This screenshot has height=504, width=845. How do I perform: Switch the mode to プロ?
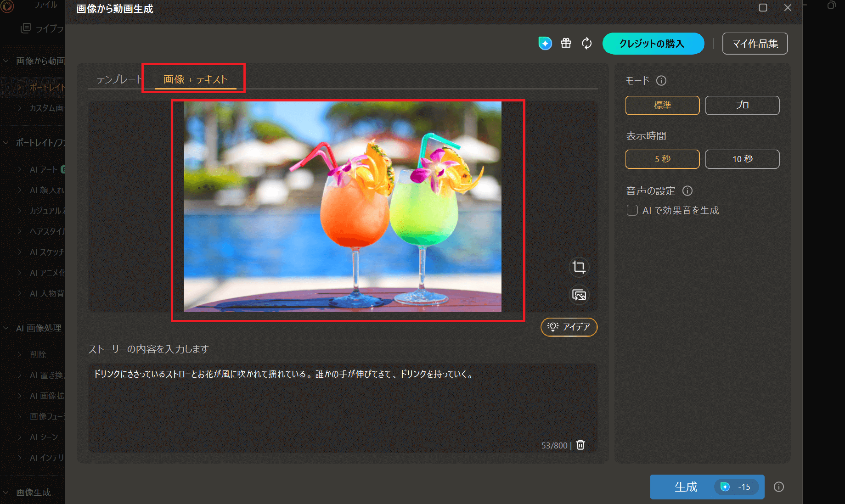pyautogui.click(x=742, y=105)
